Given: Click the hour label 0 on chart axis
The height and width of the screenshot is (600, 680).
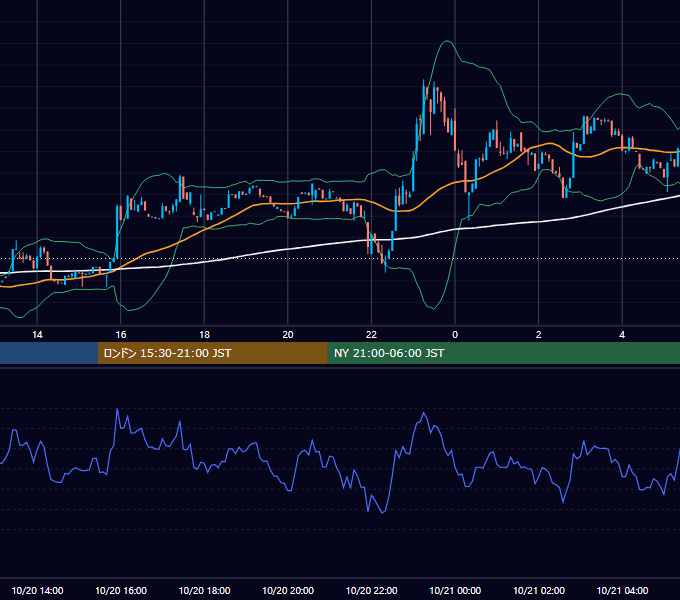Looking at the screenshot, I should [x=455, y=335].
